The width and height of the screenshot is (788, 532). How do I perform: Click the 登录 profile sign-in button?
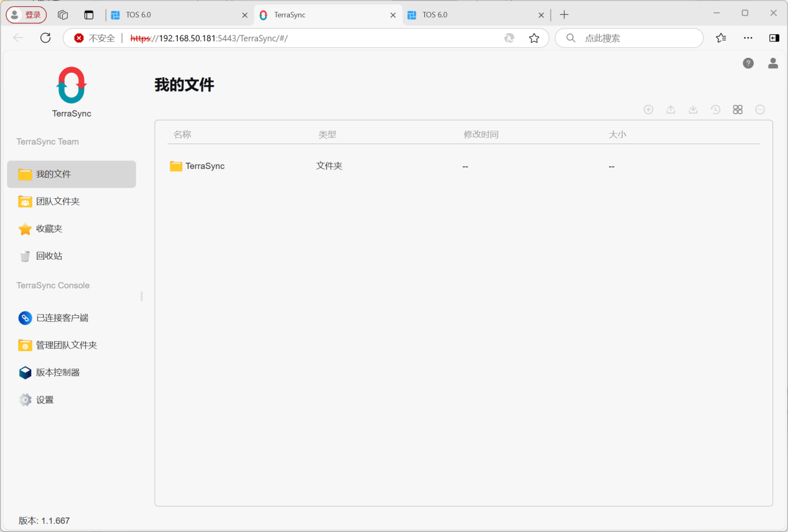point(26,15)
